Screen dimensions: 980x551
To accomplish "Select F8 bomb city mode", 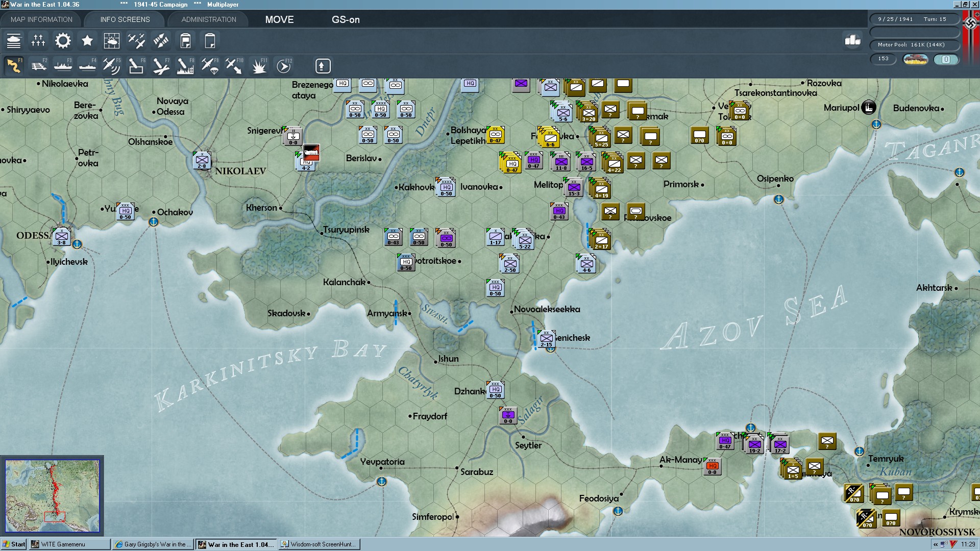I will [185, 66].
